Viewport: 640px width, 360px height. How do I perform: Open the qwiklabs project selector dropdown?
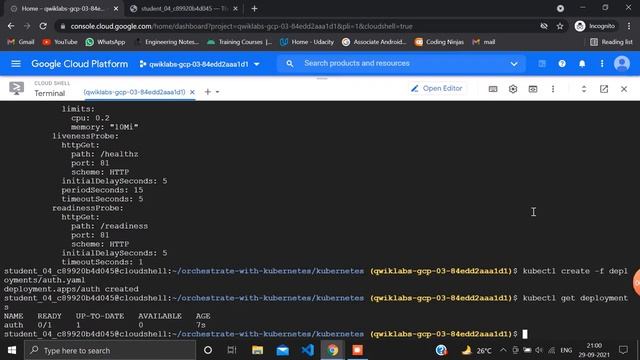[x=199, y=64]
